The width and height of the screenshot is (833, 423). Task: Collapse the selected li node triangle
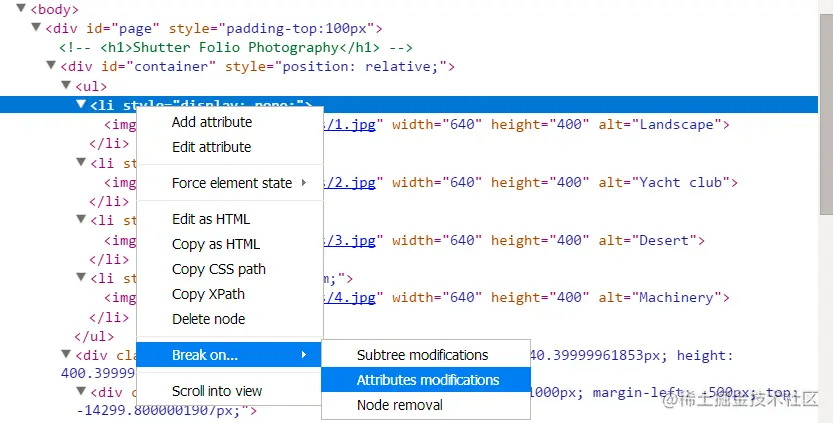point(81,104)
